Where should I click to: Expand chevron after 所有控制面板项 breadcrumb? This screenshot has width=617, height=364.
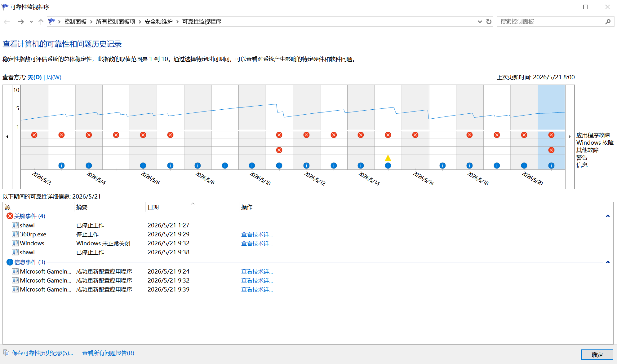pyautogui.click(x=140, y=22)
